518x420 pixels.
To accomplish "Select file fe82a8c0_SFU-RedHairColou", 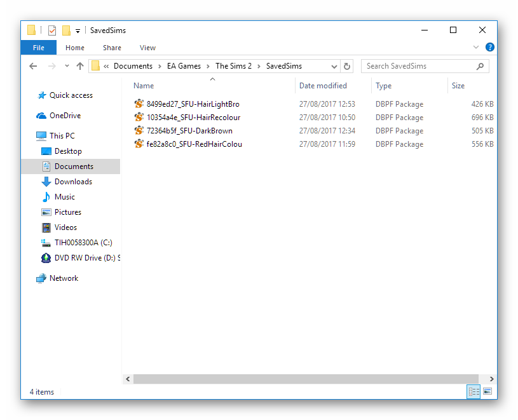I will click(194, 144).
